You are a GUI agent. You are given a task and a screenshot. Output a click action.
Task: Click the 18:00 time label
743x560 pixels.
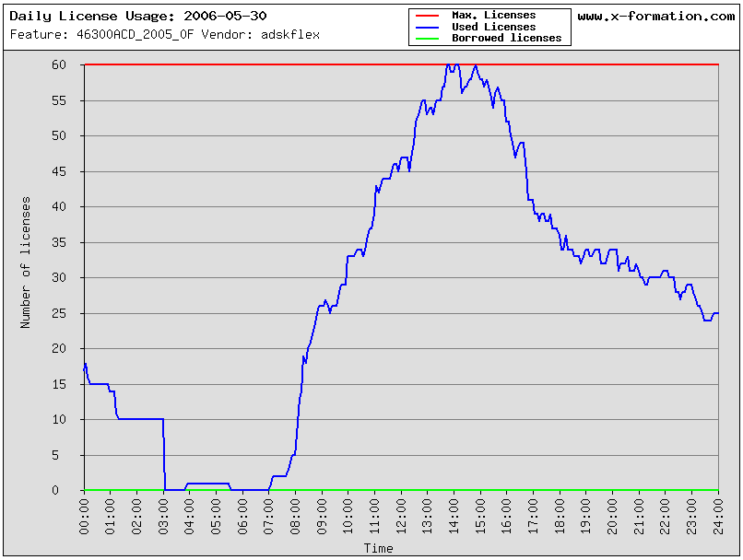(x=560, y=517)
